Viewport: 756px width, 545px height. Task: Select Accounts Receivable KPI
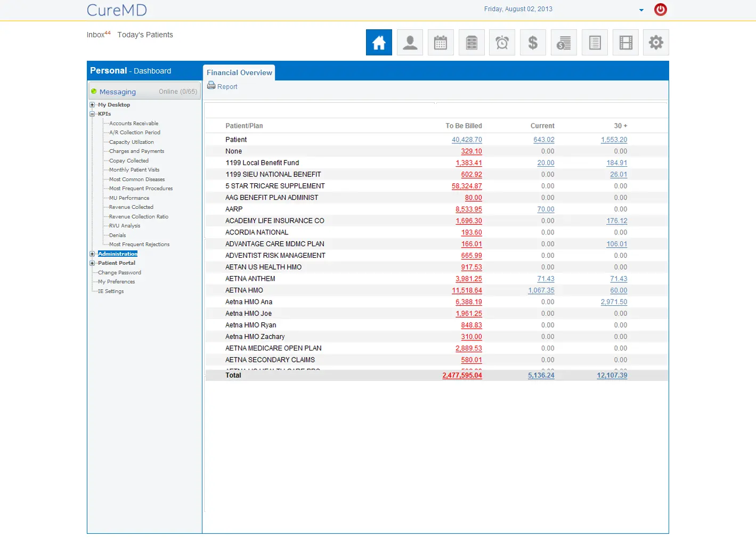[x=134, y=124]
